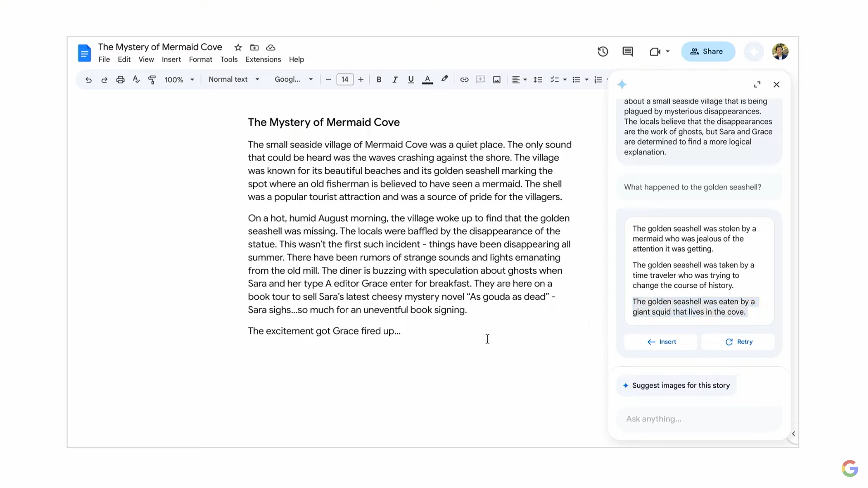Open the text color picker

tap(428, 79)
